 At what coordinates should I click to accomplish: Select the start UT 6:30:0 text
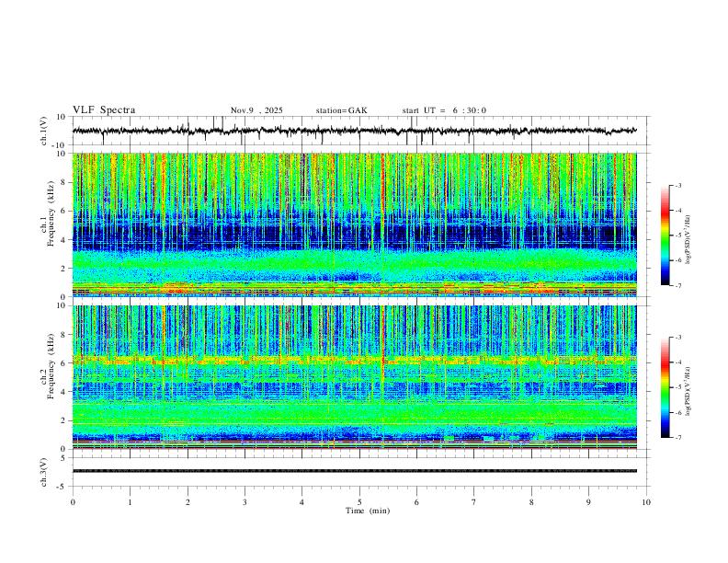coord(444,110)
